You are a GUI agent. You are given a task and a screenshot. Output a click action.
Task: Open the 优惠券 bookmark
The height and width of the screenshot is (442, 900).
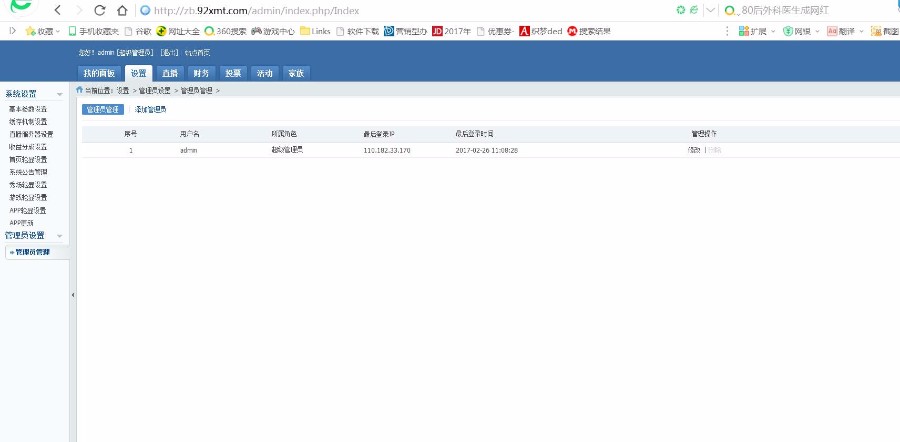[495, 32]
